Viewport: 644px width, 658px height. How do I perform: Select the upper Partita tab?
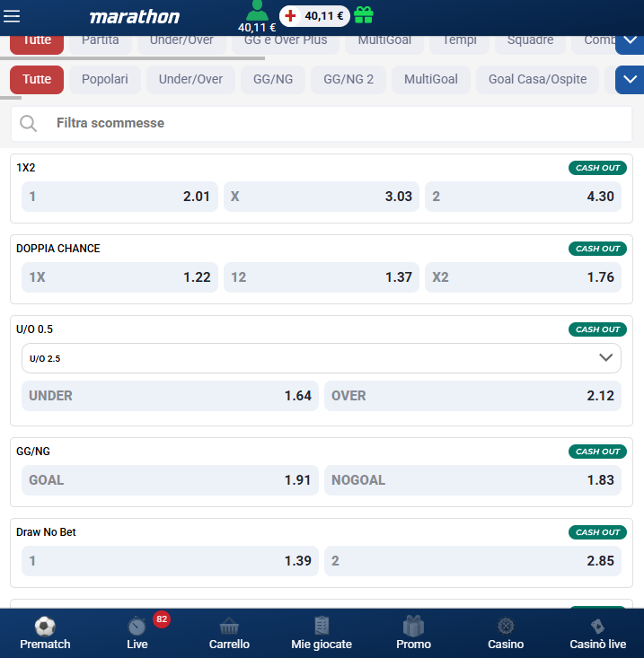pos(101,45)
